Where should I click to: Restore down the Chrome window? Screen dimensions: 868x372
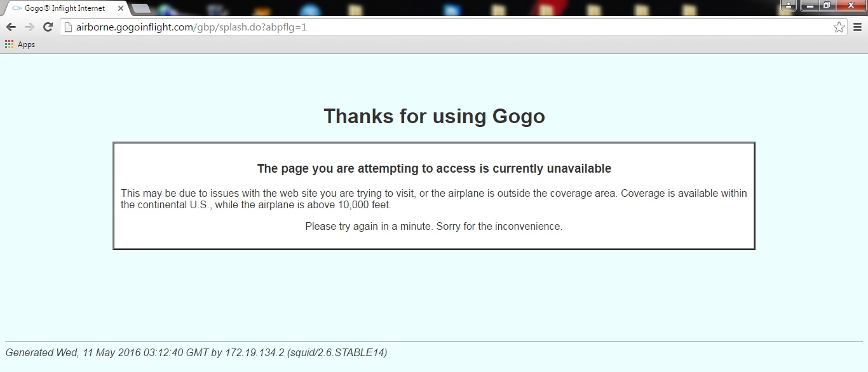[826, 6]
